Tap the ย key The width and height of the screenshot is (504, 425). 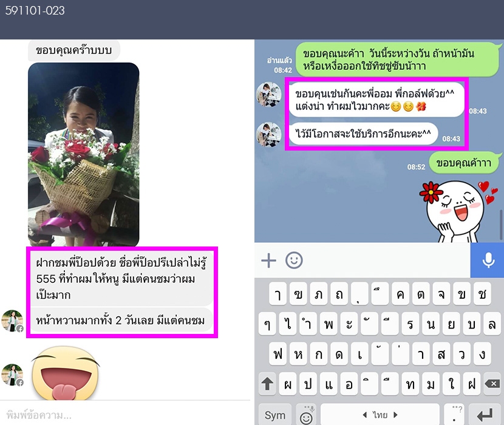(x=452, y=324)
